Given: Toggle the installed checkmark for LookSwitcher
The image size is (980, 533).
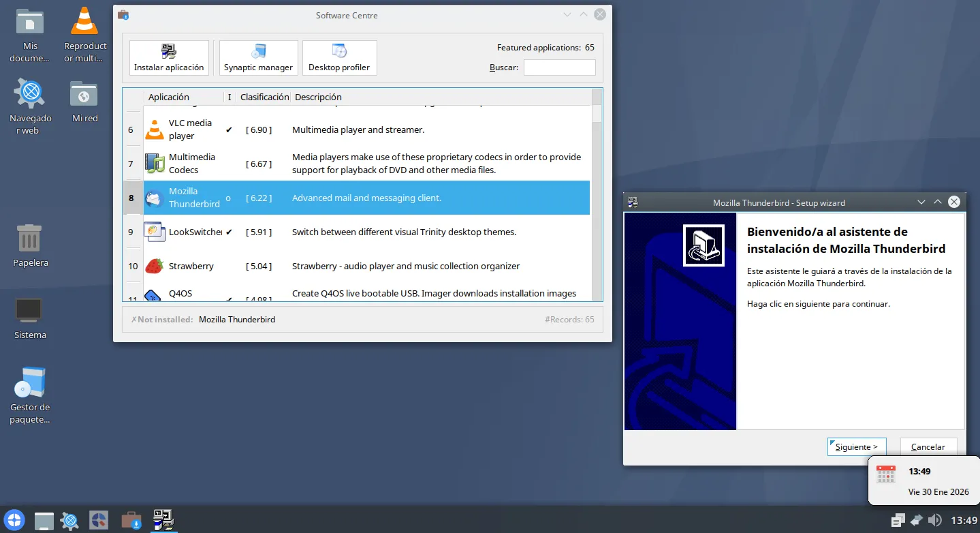Looking at the screenshot, I should tap(229, 232).
